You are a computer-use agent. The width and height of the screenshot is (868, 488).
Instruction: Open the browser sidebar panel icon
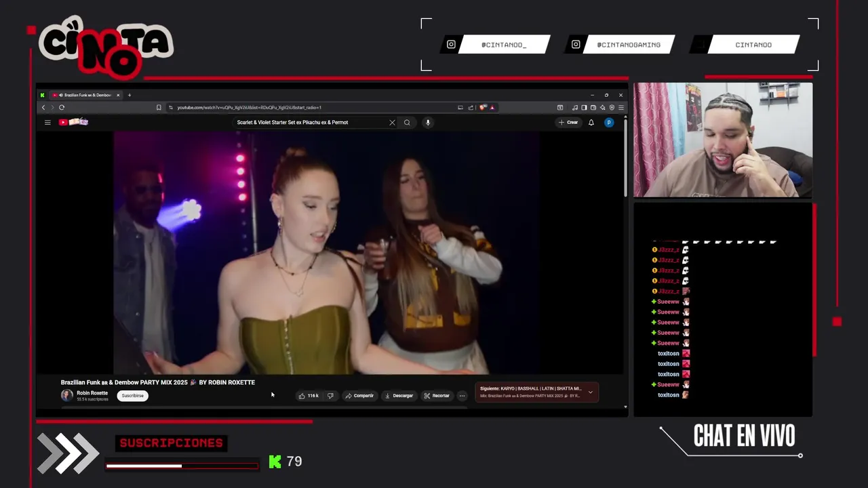tap(584, 107)
